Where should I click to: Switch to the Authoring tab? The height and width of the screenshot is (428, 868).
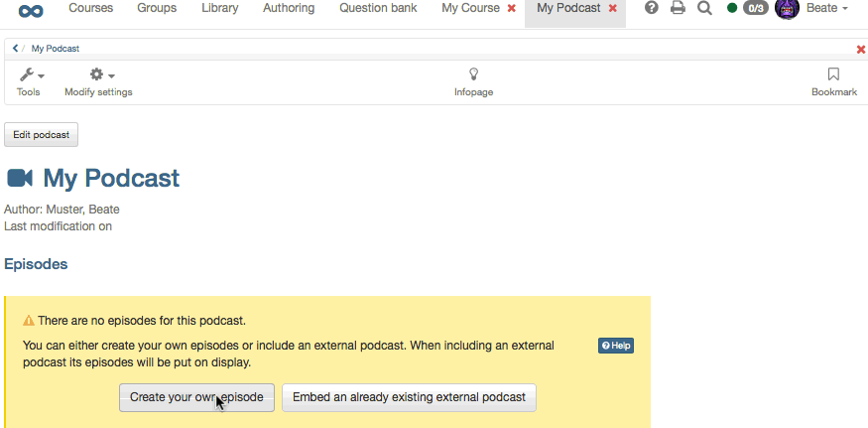[289, 9]
